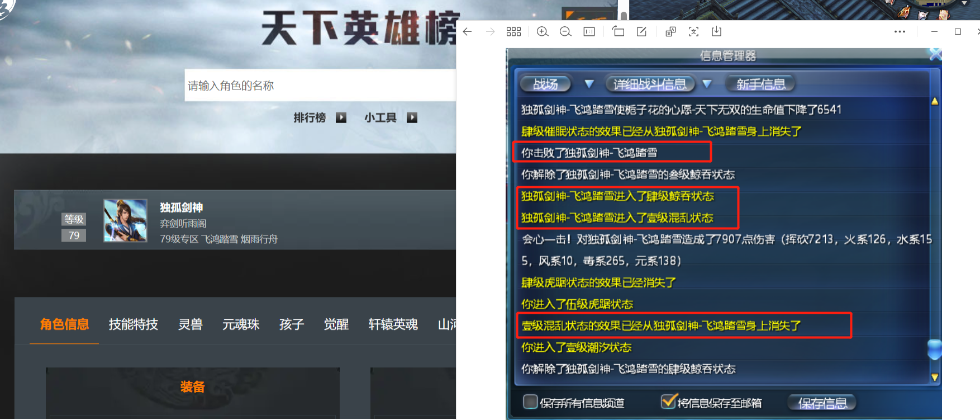Open thumbnail grid view in image viewer
This screenshot has height=420, width=980.
(513, 32)
